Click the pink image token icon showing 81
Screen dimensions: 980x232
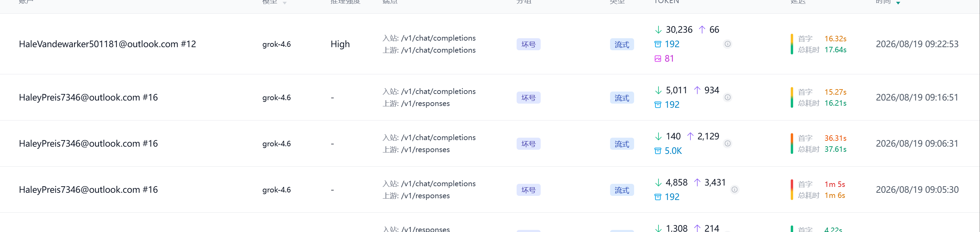pyautogui.click(x=658, y=59)
